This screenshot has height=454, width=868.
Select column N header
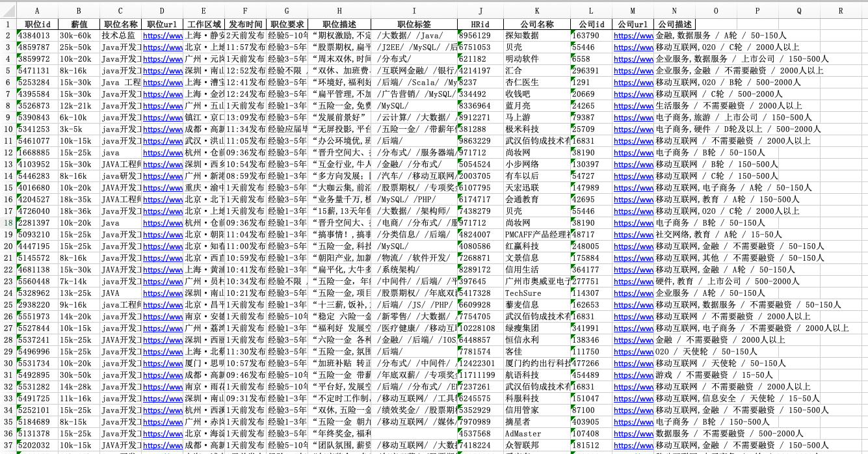click(x=674, y=11)
